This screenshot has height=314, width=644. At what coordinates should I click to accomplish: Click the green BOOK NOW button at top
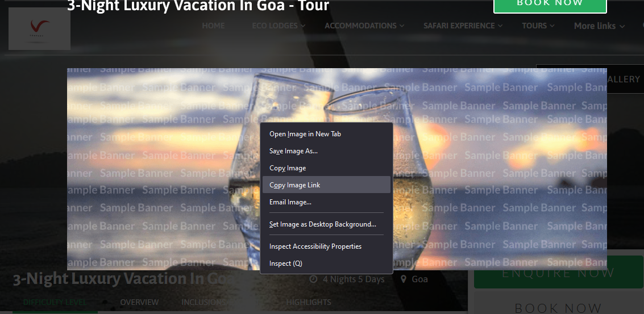550,4
